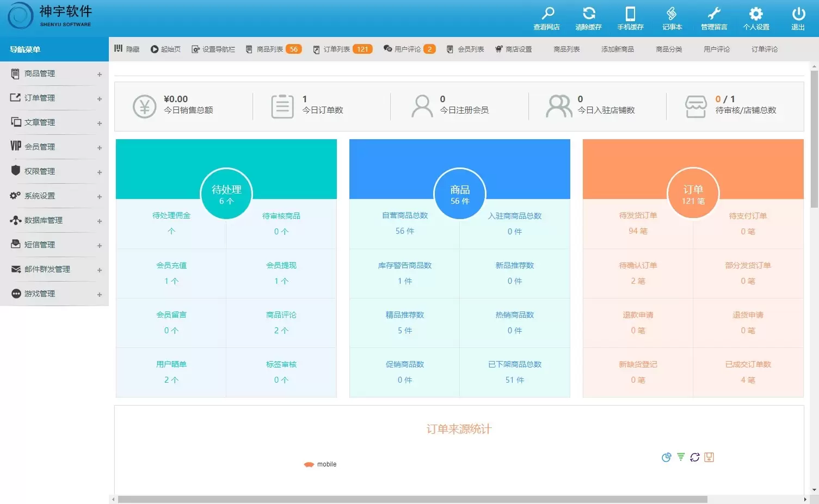Open 个人设置 gear icon

(x=756, y=14)
